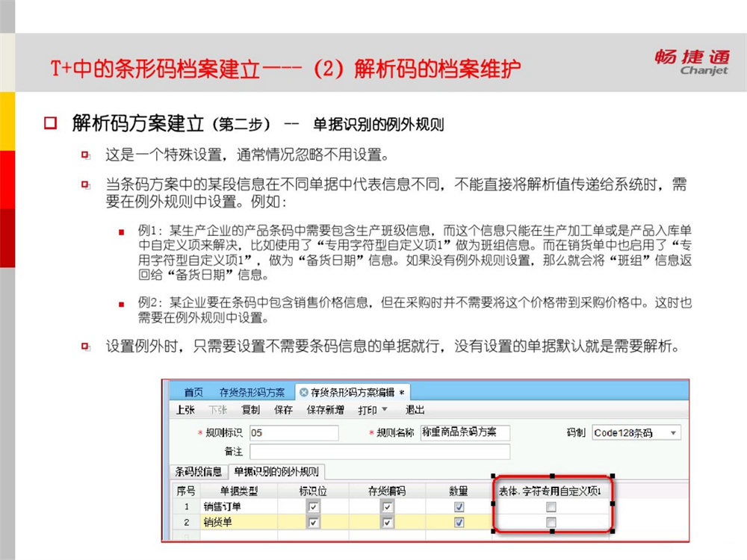Switch to the 首页 tab
The width and height of the screenshot is (747, 560).
(x=193, y=393)
